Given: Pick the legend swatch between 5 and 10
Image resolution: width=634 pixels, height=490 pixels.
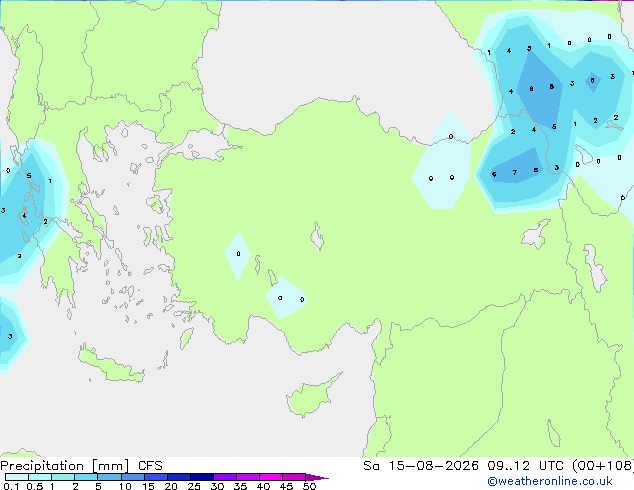Looking at the screenshot, I should click(x=109, y=477).
